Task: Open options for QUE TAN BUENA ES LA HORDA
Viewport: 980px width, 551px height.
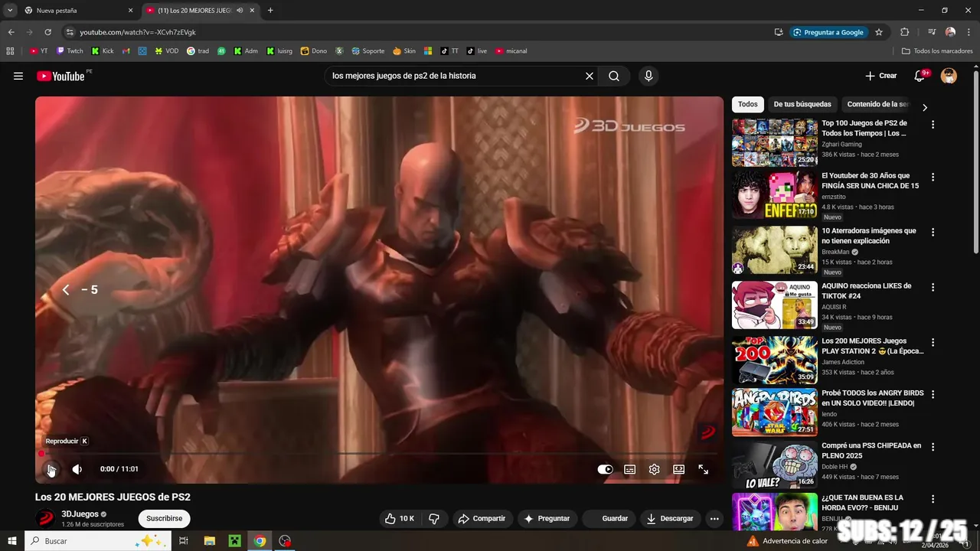Action: pyautogui.click(x=933, y=499)
